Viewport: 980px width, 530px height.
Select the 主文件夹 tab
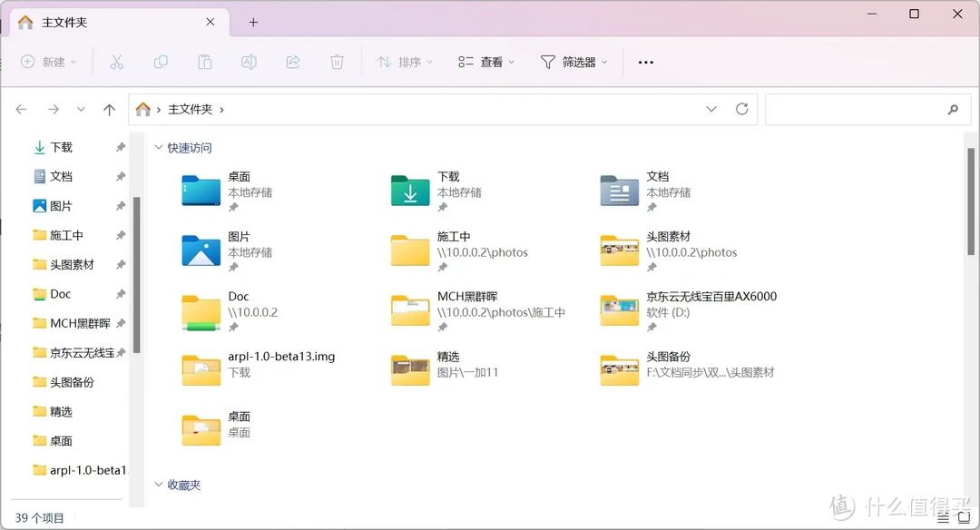[64, 21]
